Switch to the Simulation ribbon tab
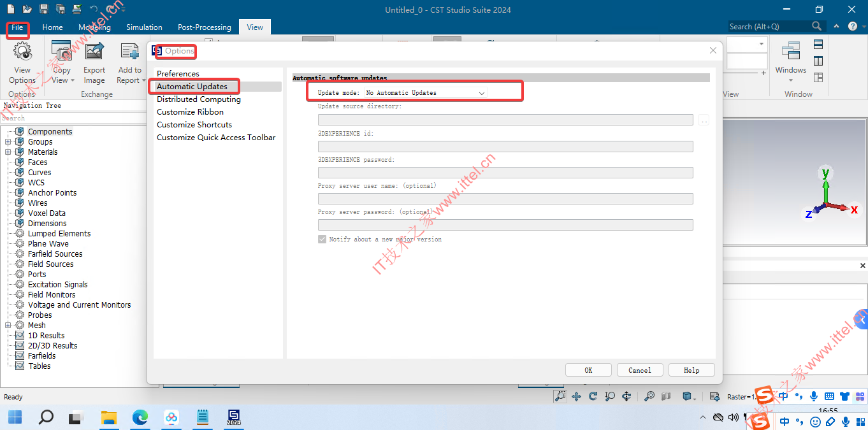 pyautogui.click(x=144, y=27)
